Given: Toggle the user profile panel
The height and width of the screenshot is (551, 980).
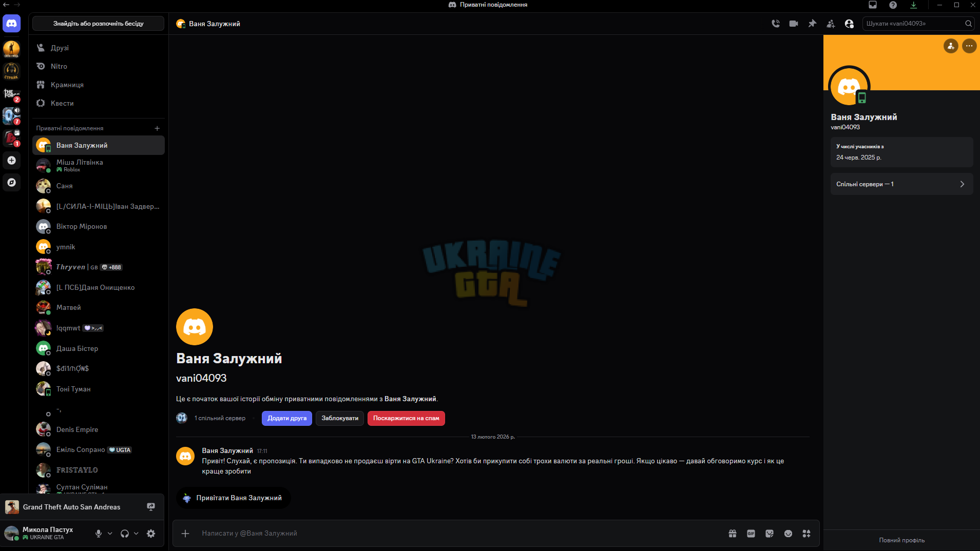Looking at the screenshot, I should 849,24.
